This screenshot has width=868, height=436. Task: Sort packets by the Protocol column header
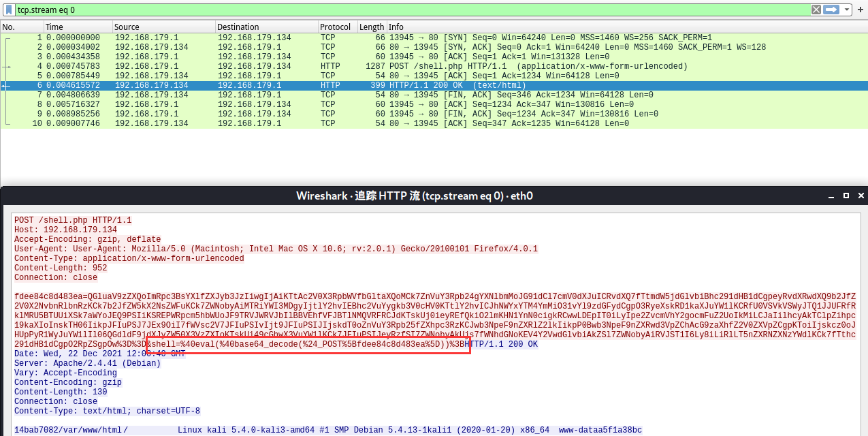click(337, 27)
